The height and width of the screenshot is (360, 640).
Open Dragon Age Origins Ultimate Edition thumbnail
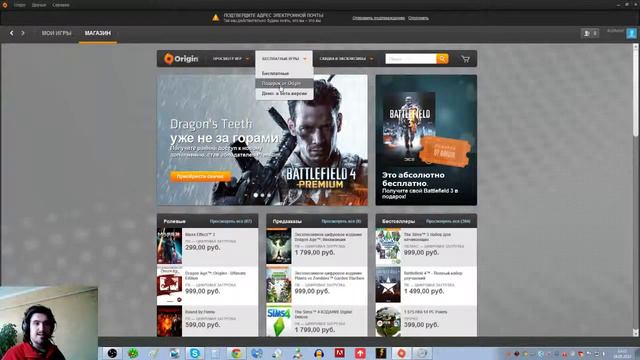coord(169,285)
